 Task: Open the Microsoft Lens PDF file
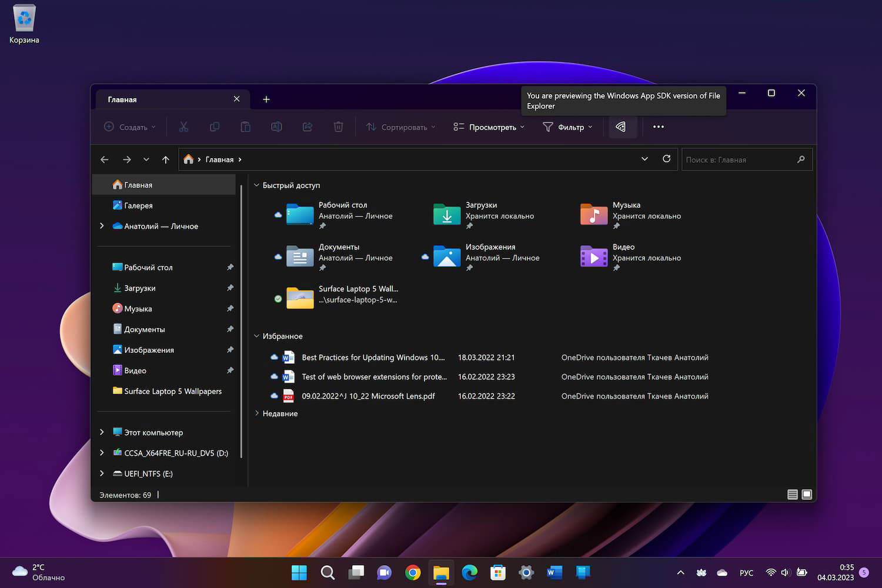(367, 396)
